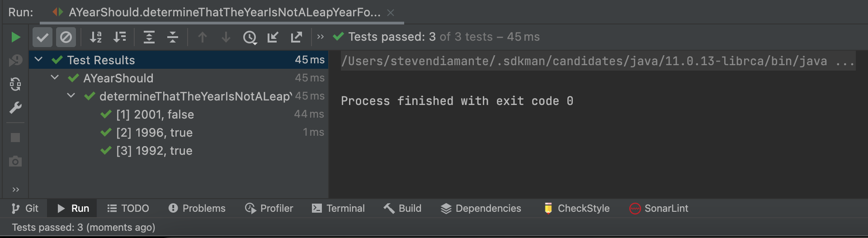The width and height of the screenshot is (868, 238).
Task: Close the AYearShould run tab
Action: click(x=391, y=13)
